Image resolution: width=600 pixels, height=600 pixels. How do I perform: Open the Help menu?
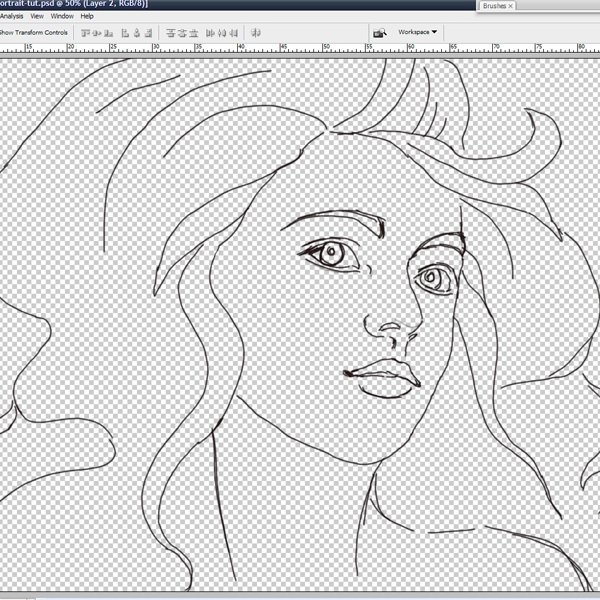(87, 17)
